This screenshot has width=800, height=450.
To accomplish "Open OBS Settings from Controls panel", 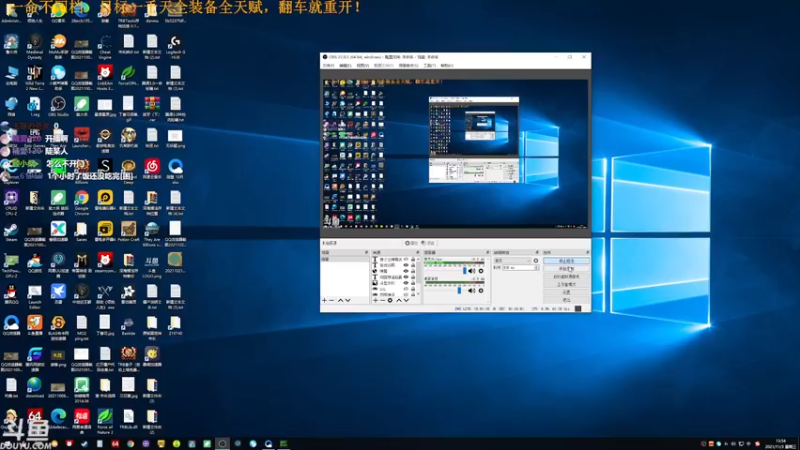I will (x=566, y=292).
